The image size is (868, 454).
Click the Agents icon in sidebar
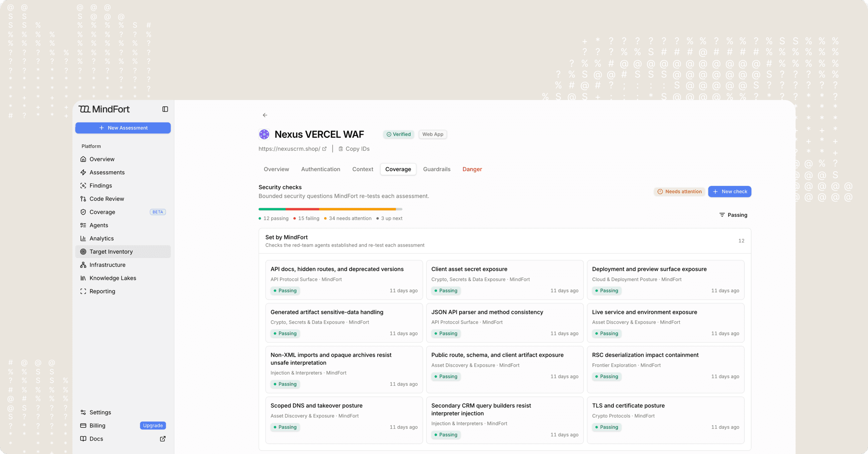[x=83, y=225]
